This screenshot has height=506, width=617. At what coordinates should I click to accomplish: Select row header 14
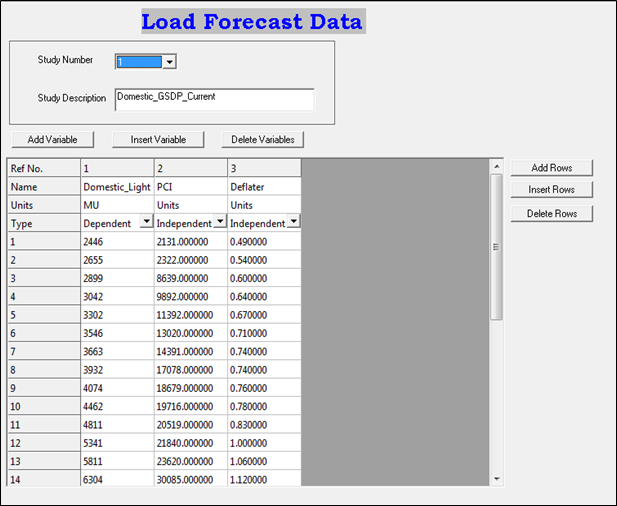point(44,478)
